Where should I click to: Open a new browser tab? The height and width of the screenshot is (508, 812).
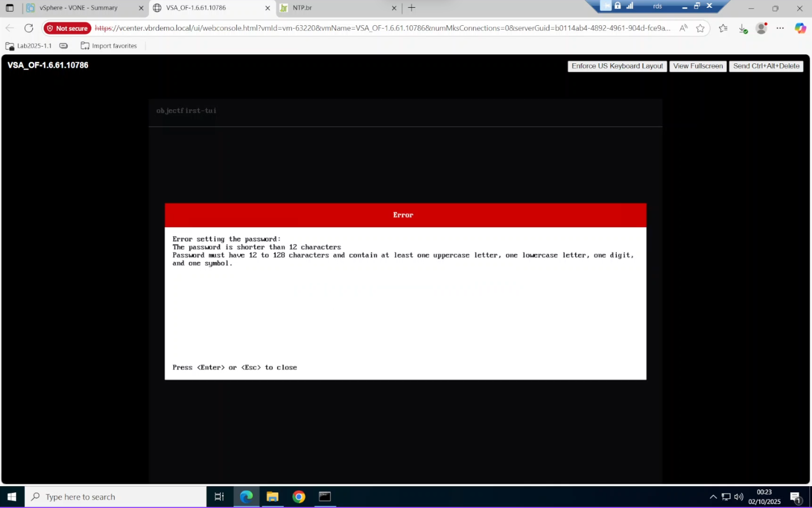click(x=412, y=8)
